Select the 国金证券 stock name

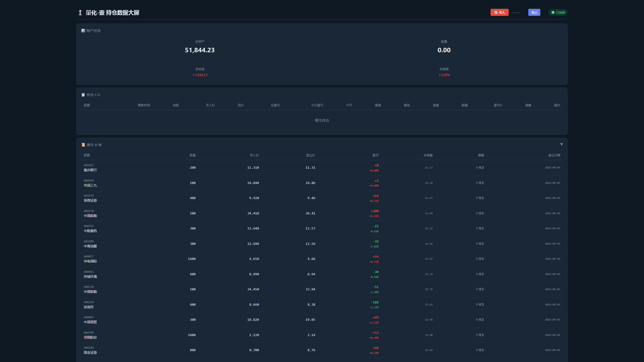pos(90,352)
